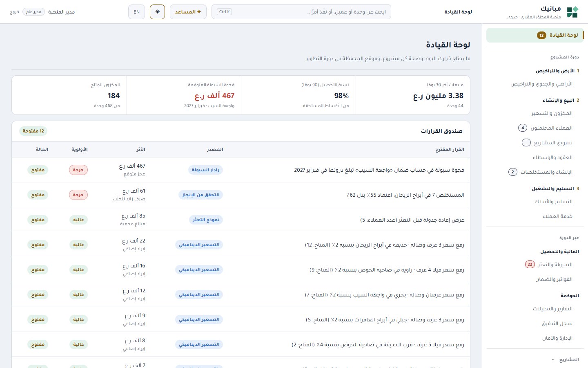The width and height of the screenshot is (588, 368).
Task: Click the 12 مفتوحة badge in decisions box
Action: pyautogui.click(x=33, y=131)
